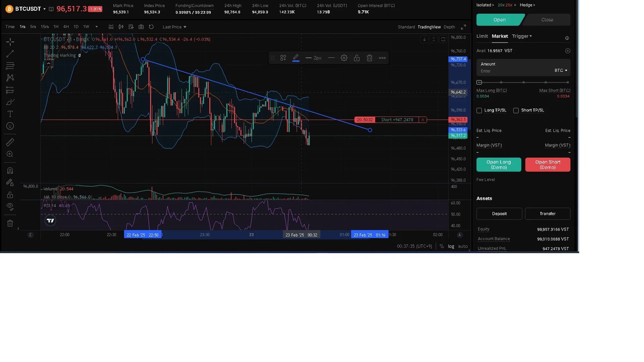Remove drawings with trash icon in left toolbar
This screenshot has height=362, width=644.
coord(10,223)
